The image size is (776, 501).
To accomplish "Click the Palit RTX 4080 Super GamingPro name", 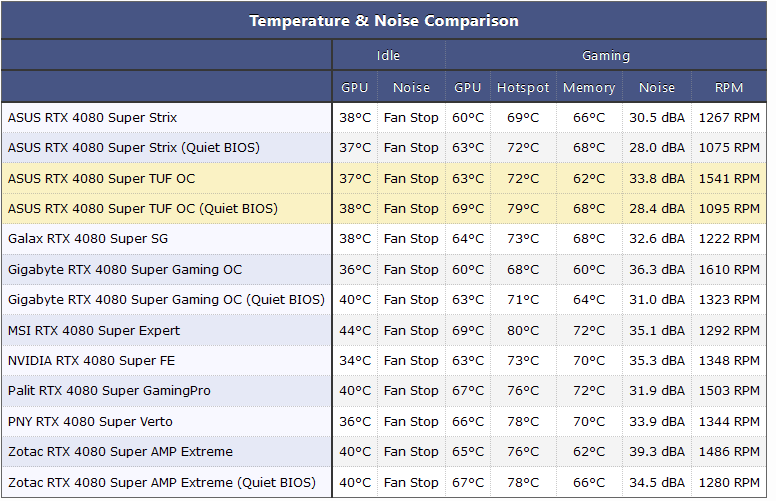I will tap(109, 391).
